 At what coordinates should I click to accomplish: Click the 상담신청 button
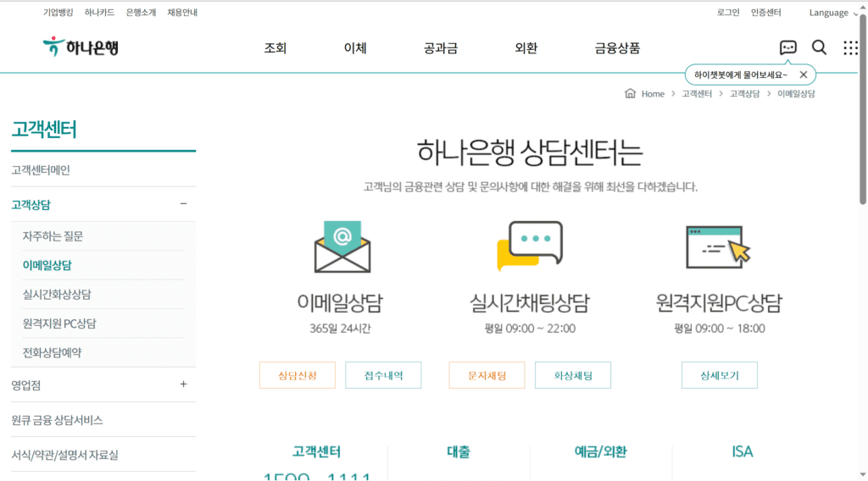(298, 375)
